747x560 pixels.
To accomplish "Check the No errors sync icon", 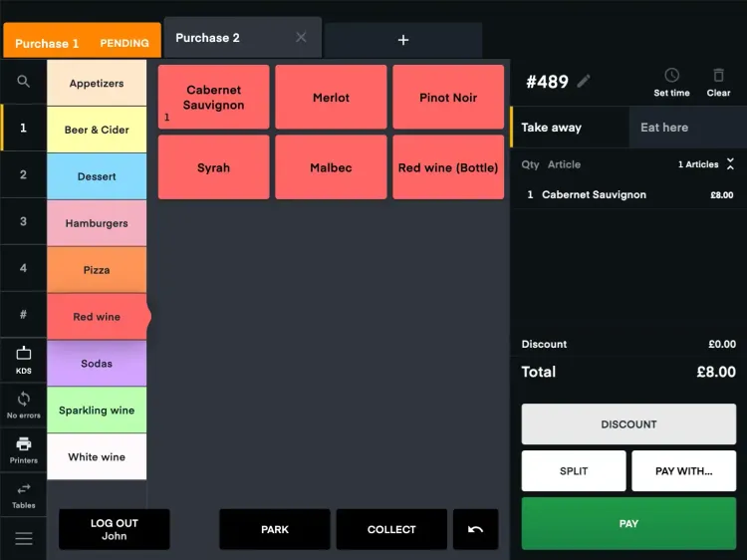I will [23, 406].
